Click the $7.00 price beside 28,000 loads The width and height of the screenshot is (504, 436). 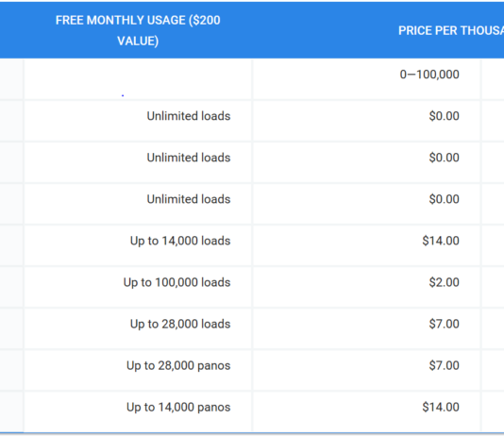tap(366, 328)
